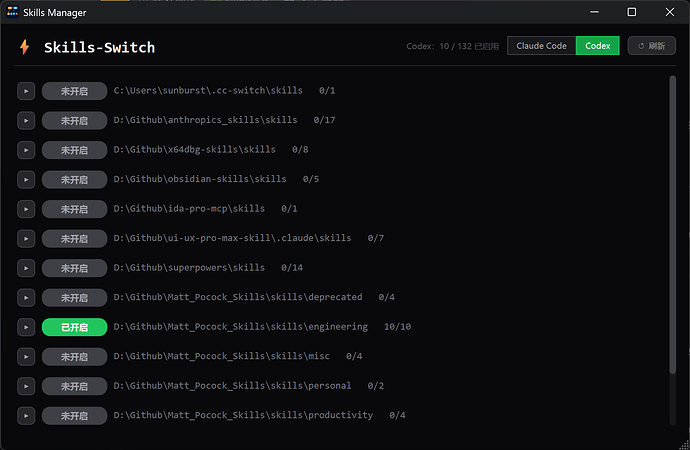The height and width of the screenshot is (450, 690).
Task: Click the lightning bolt Skills-Switch logo
Action: pyautogui.click(x=25, y=47)
